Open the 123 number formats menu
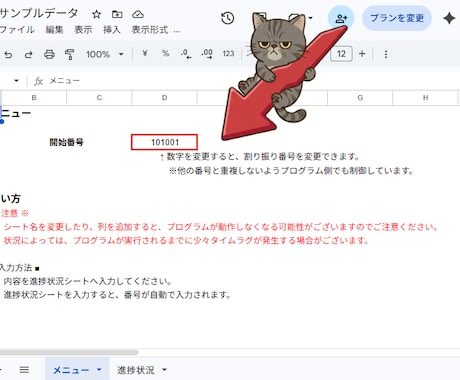The image size is (460, 380). tap(228, 54)
